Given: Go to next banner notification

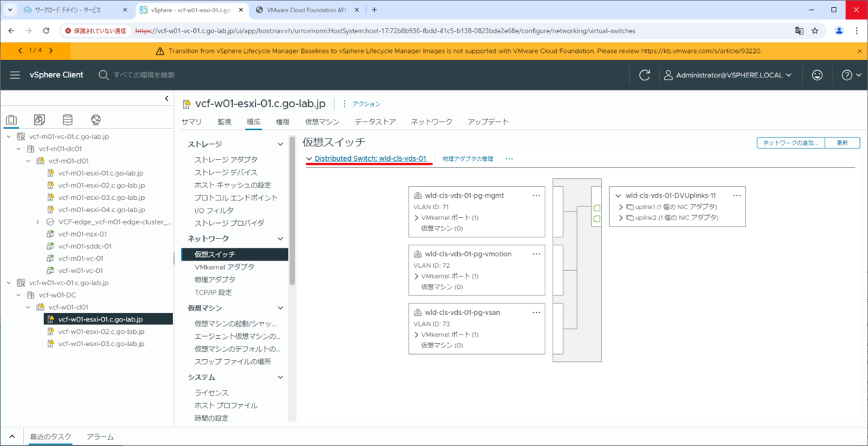Looking at the screenshot, I should pyautogui.click(x=50, y=51).
